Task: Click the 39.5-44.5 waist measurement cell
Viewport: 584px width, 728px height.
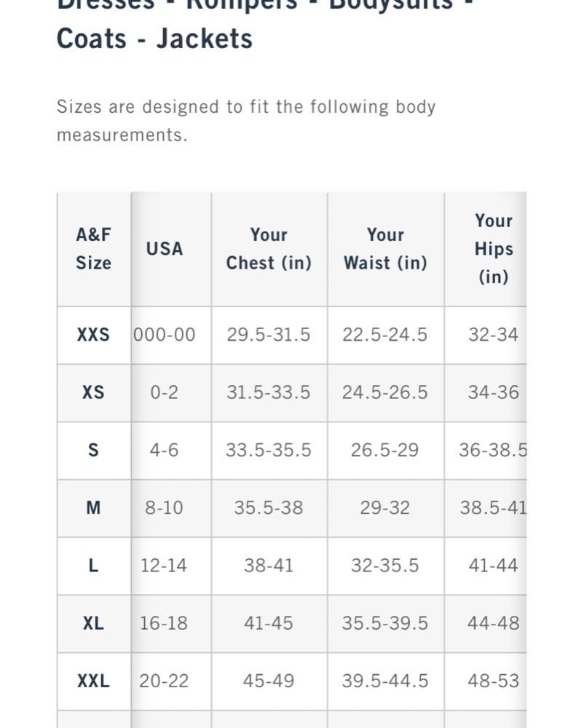Action: (x=385, y=681)
